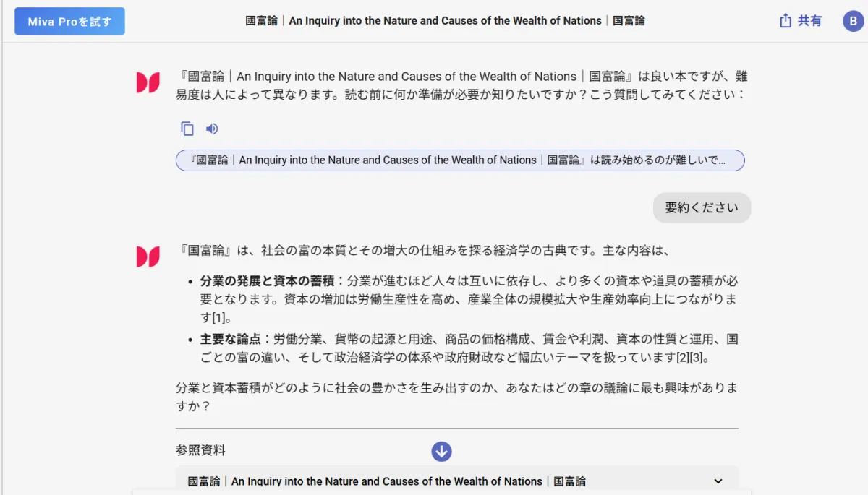Screen dimensions: 868x495
Task: Open citation [3] in the summary
Action: tap(696, 358)
